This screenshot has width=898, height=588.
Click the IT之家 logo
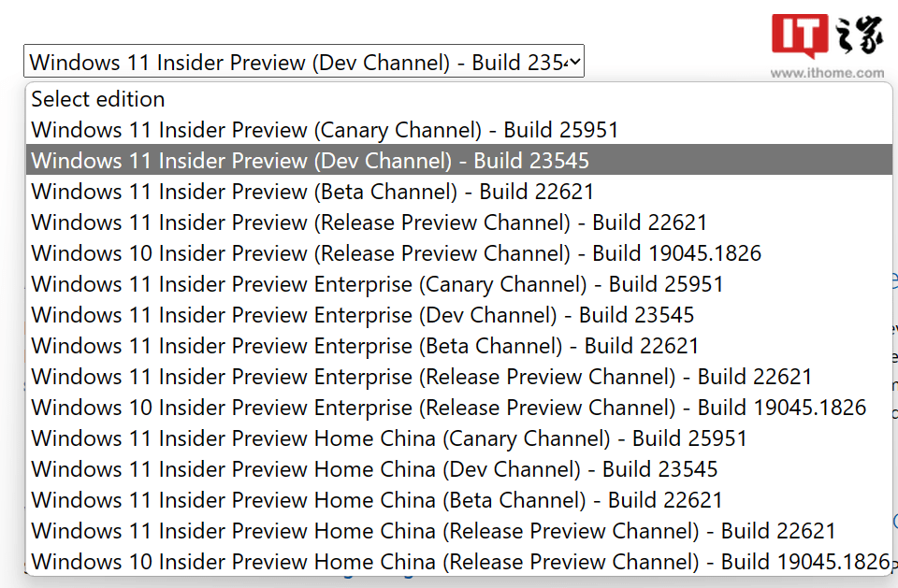tap(827, 36)
